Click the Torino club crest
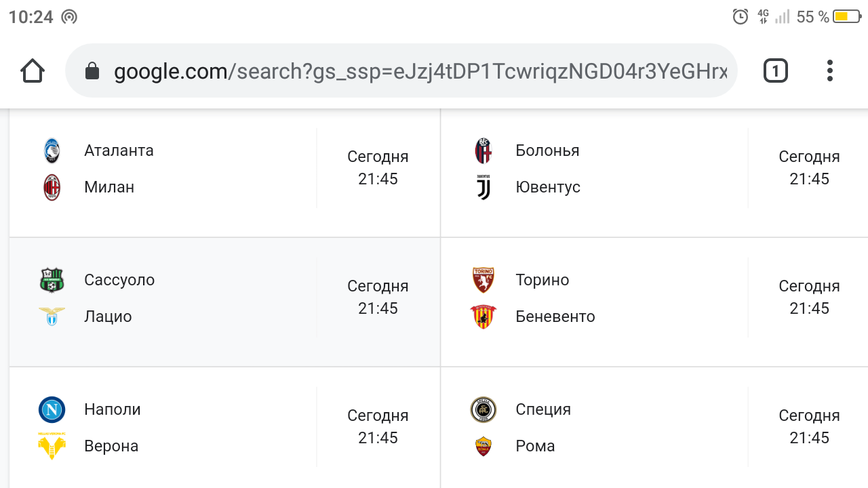Image resolution: width=868 pixels, height=488 pixels. pos(483,279)
